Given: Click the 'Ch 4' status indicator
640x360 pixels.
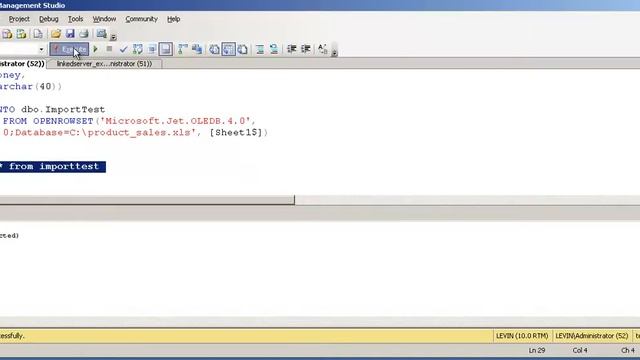Looking at the screenshot, I should coord(628,351).
